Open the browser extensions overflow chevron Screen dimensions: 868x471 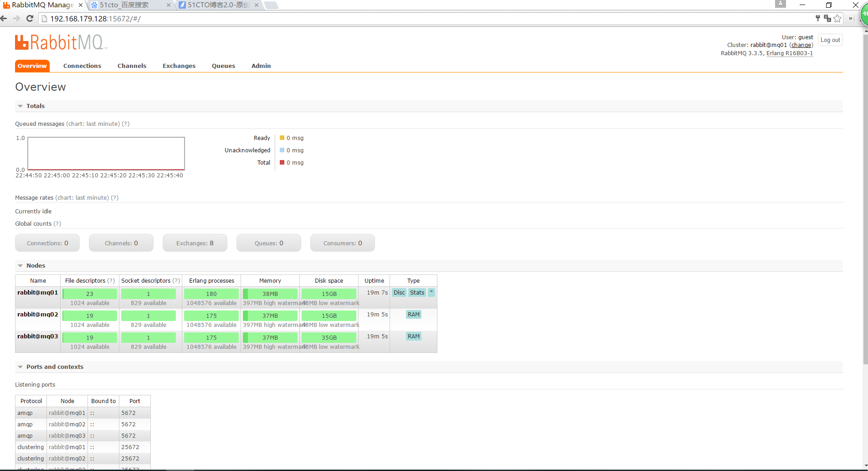[x=850, y=18]
